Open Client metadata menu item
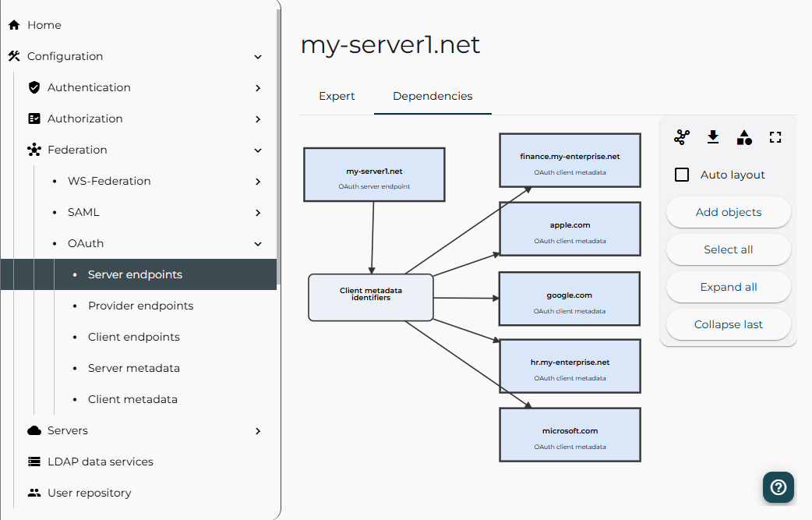Viewport: 812px width, 520px height. [132, 399]
